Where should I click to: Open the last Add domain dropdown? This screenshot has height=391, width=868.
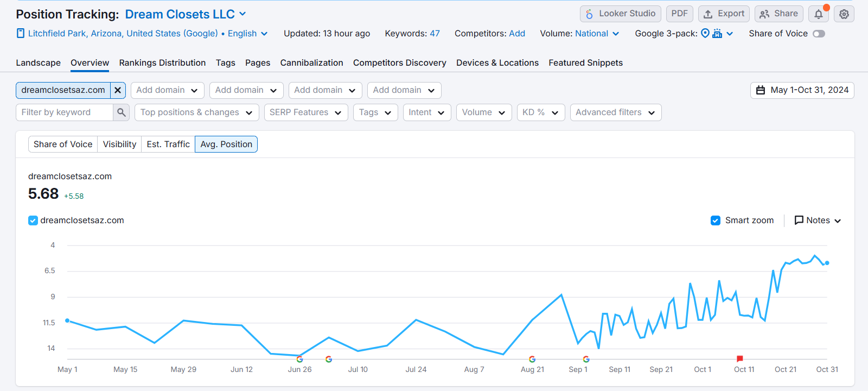click(x=404, y=90)
